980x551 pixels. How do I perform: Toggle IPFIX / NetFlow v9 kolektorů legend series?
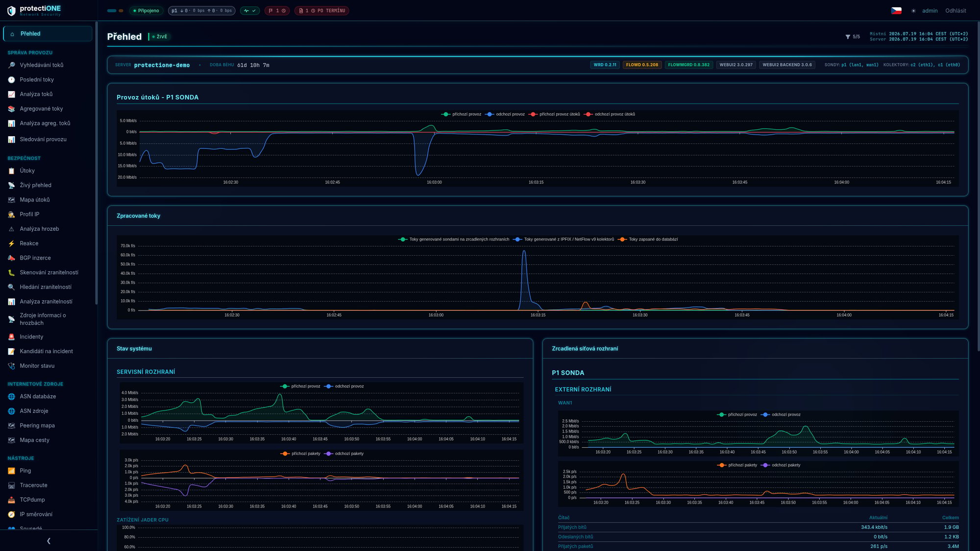click(x=563, y=240)
